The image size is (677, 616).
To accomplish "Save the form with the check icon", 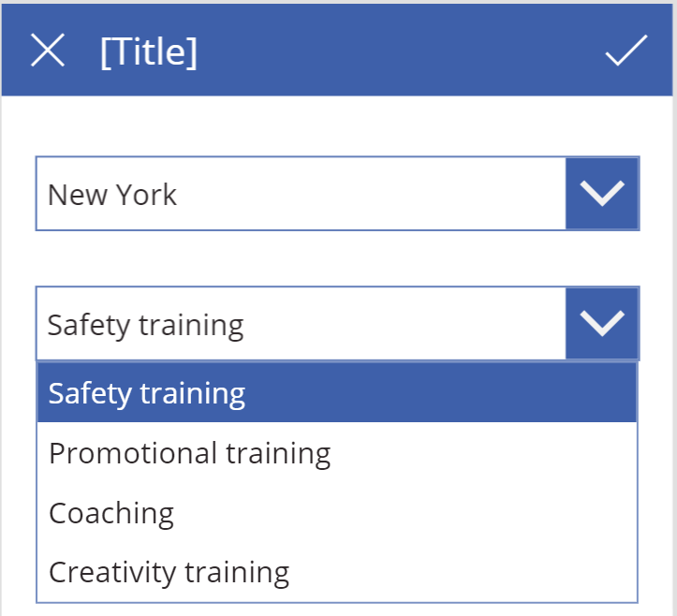I will [626, 50].
